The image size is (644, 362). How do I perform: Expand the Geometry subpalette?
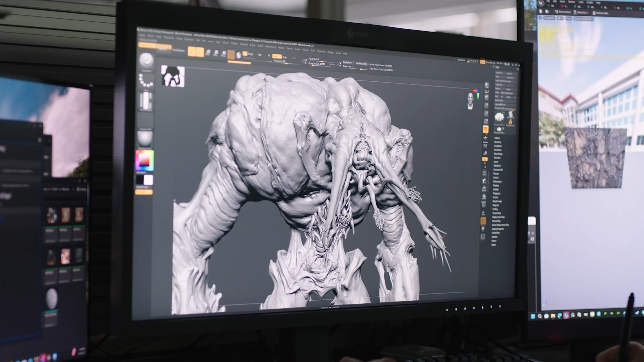coord(497,142)
